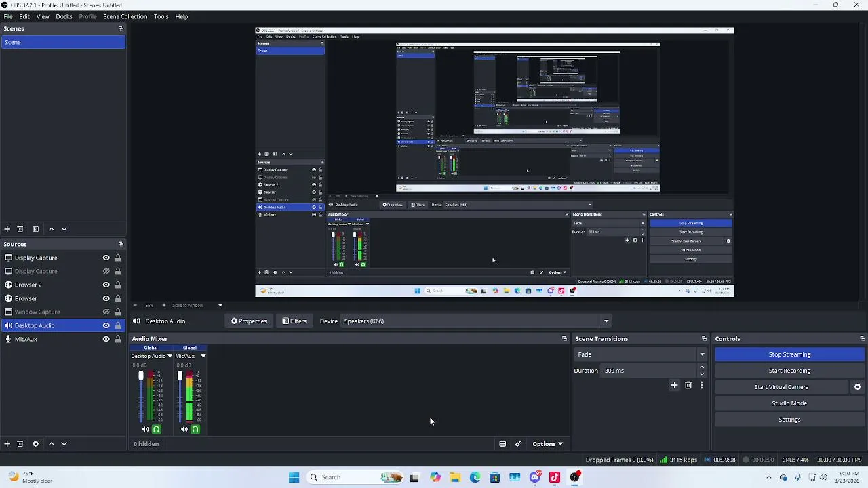Click Start Recording
Image resolution: width=868 pixels, height=488 pixels.
789,371
